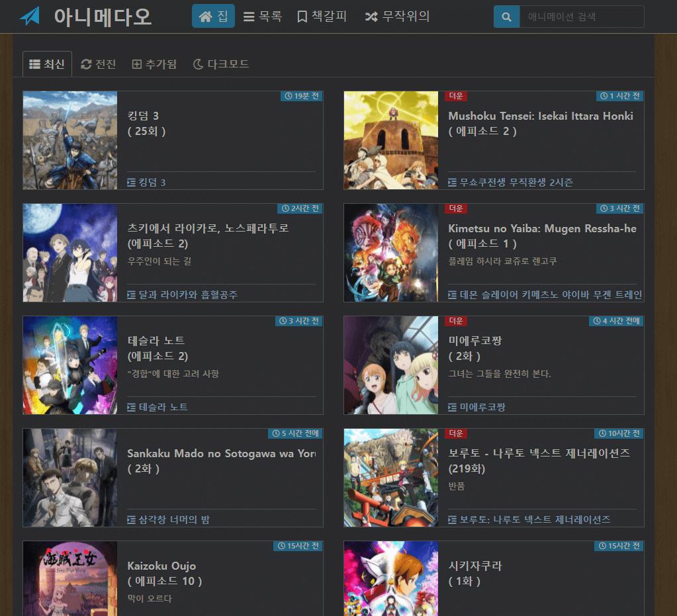Open 미에루코짱 ( 2화 ) episode title
Image resolution: width=677 pixels, height=616 pixels.
point(475,349)
